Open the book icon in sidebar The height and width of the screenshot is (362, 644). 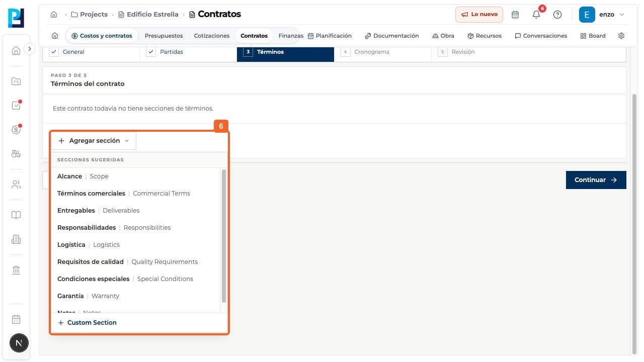[16, 215]
